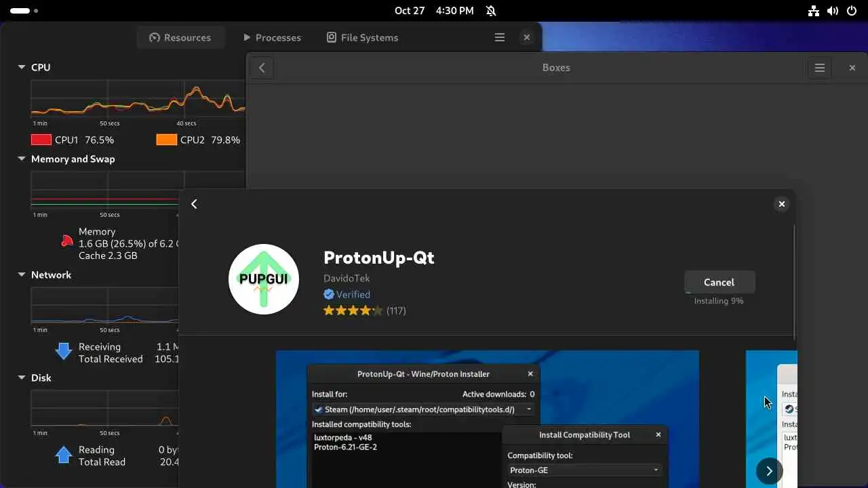The width and height of the screenshot is (868, 488).
Task: Open the Boxes window main menu
Action: [x=820, y=68]
